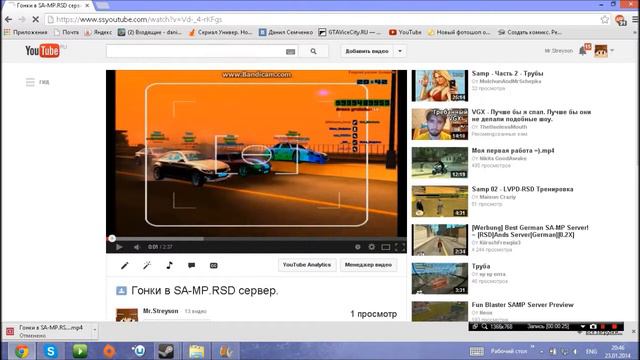
Task: Open the user avatar menu
Action: (x=601, y=51)
